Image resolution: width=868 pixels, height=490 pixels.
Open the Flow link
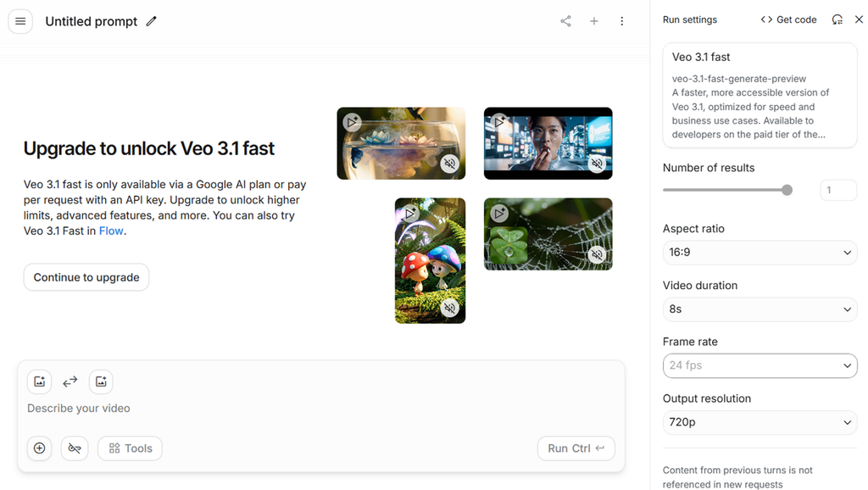(x=111, y=231)
